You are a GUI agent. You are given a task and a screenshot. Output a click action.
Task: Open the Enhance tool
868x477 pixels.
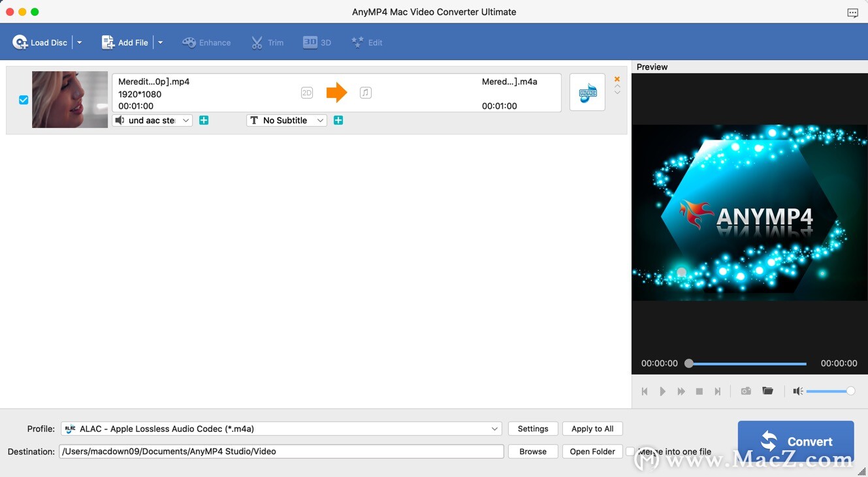206,42
